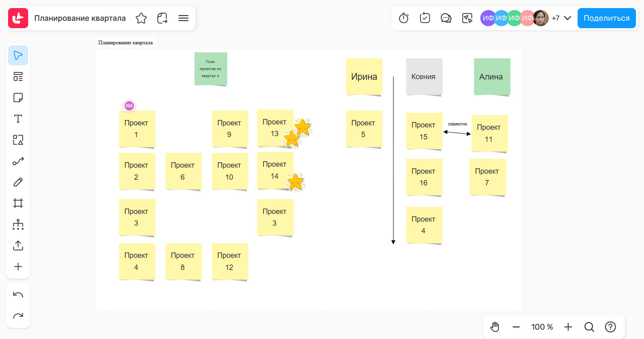Toggle the hand pan mode

pyautogui.click(x=495, y=327)
